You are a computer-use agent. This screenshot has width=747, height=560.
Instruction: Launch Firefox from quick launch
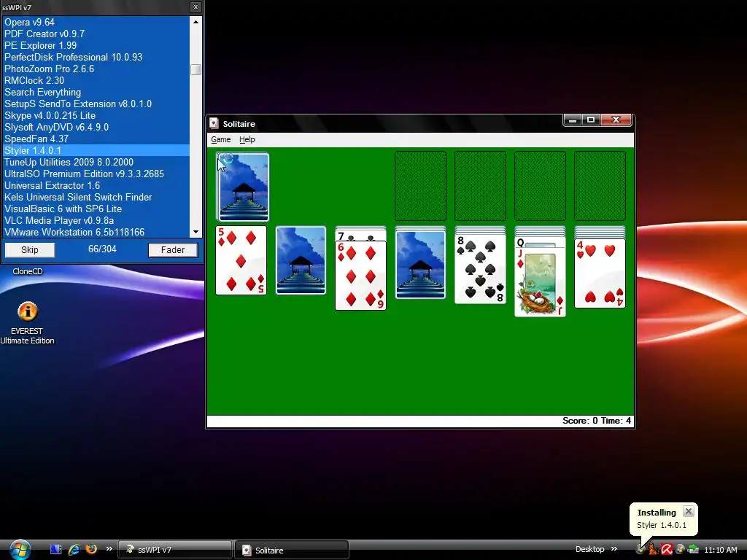(x=91, y=550)
